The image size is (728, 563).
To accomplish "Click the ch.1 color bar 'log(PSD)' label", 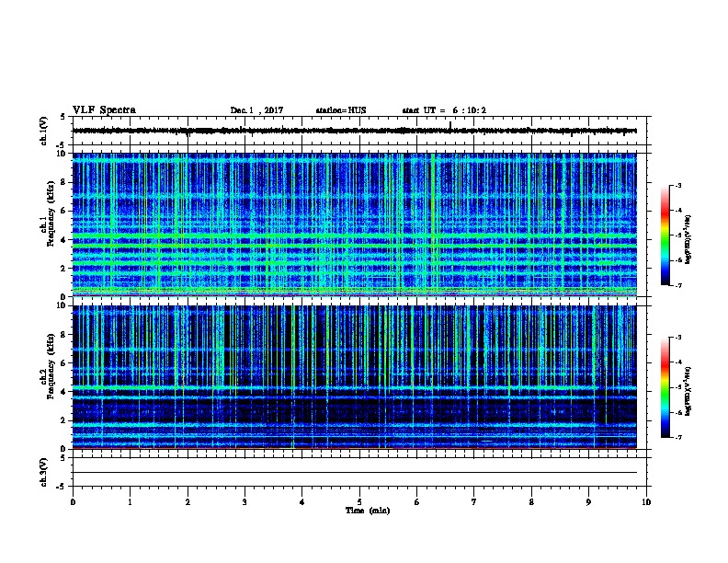I will pos(688,239).
